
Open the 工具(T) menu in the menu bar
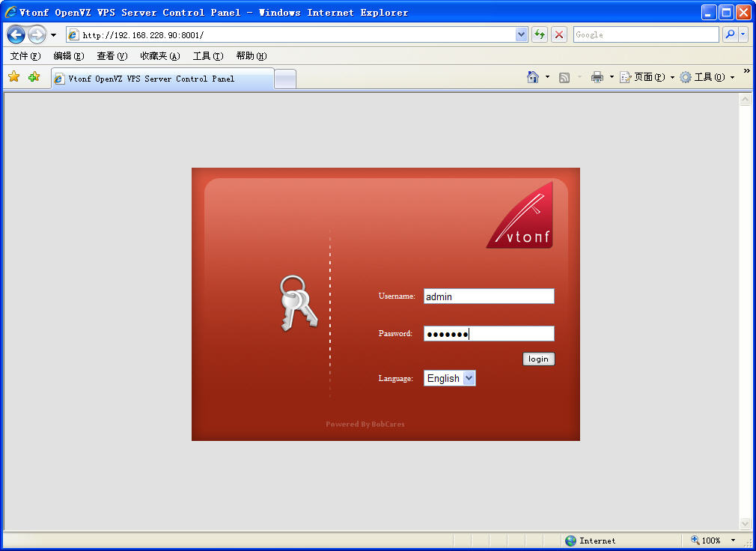pos(208,56)
